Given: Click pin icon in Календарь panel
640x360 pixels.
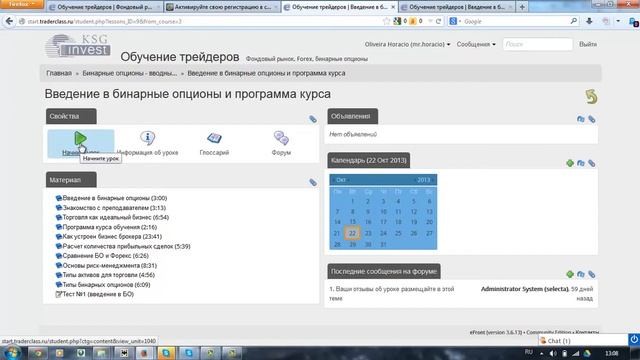Looking at the screenshot, I should click(591, 163).
